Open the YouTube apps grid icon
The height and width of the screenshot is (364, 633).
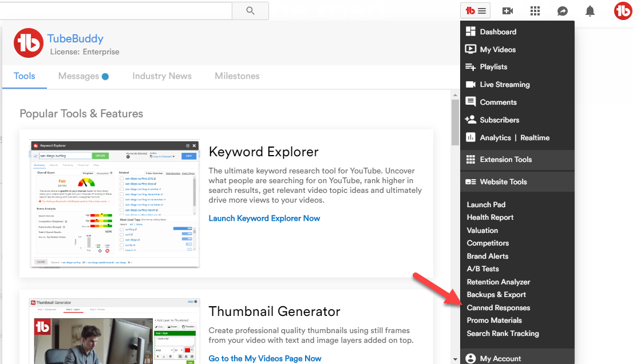pos(535,11)
